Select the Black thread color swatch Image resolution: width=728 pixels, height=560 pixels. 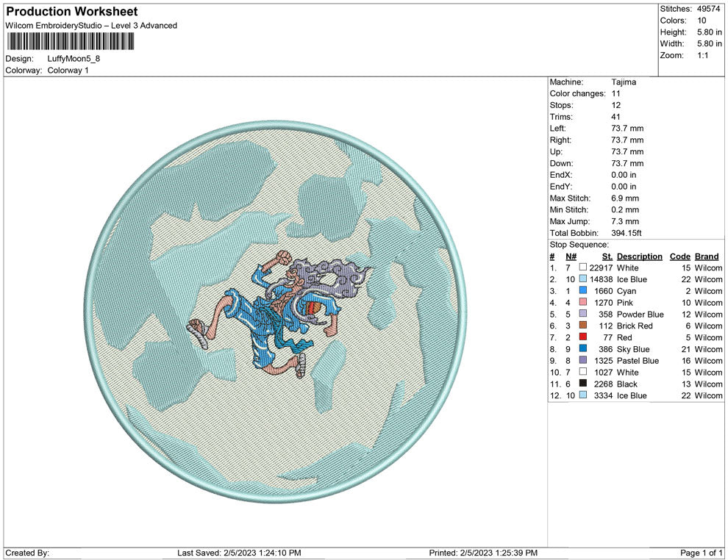pos(583,384)
